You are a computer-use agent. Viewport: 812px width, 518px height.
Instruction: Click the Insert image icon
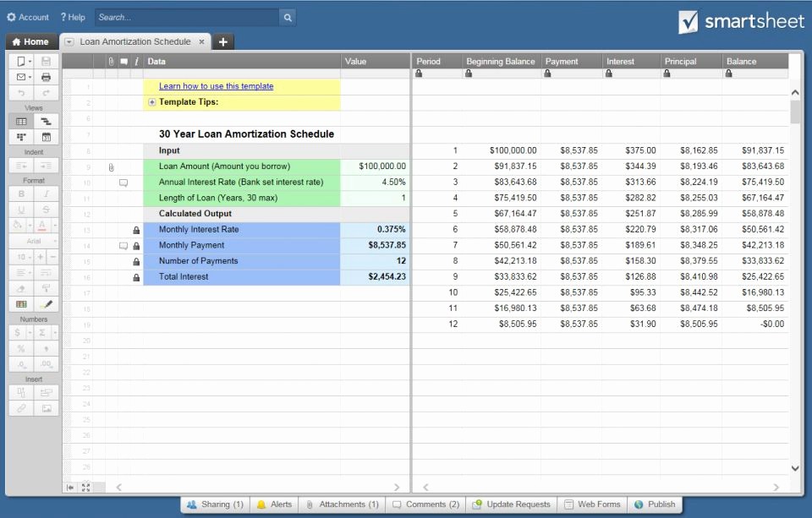point(46,408)
